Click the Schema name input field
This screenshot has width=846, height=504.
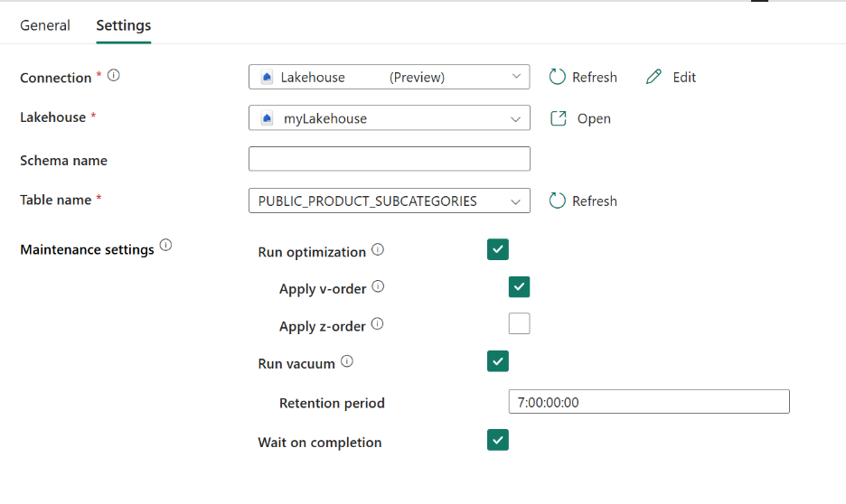point(390,159)
